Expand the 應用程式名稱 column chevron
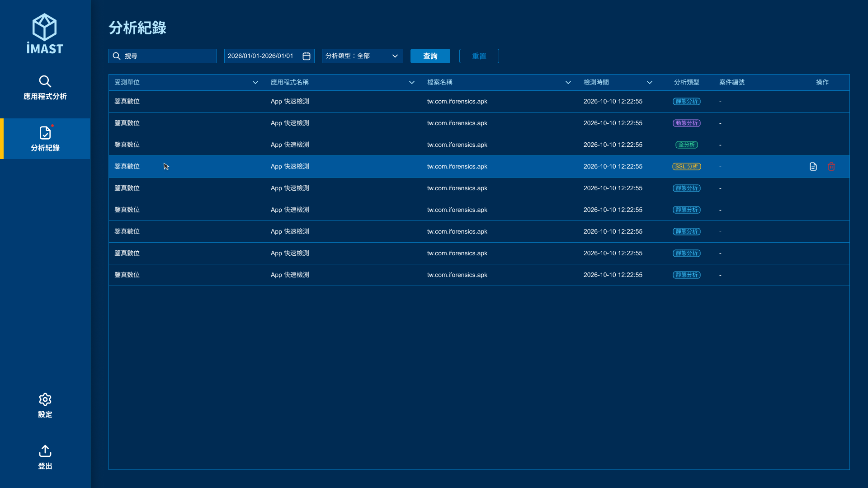 412,82
